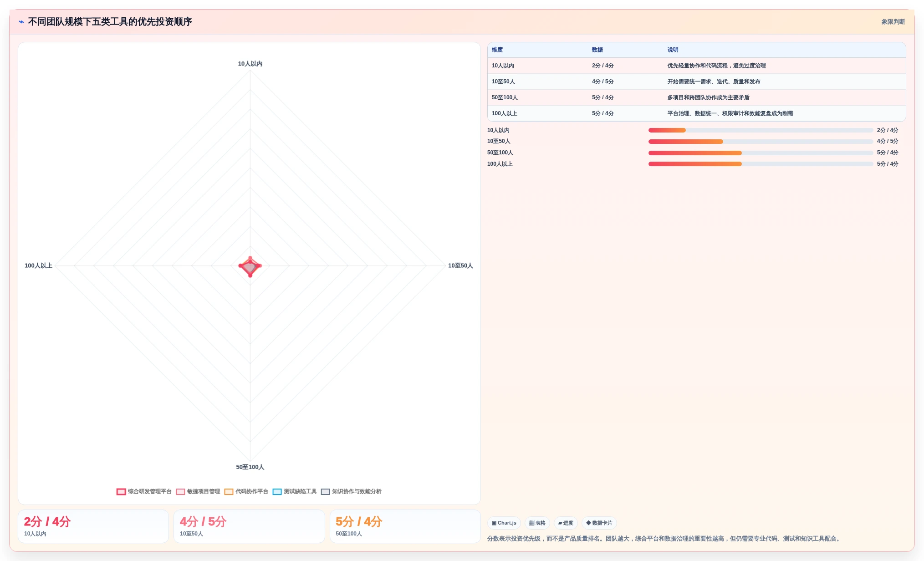Click the radar chart 10至50人 axis label
924x561 pixels.
pyautogui.click(x=460, y=265)
